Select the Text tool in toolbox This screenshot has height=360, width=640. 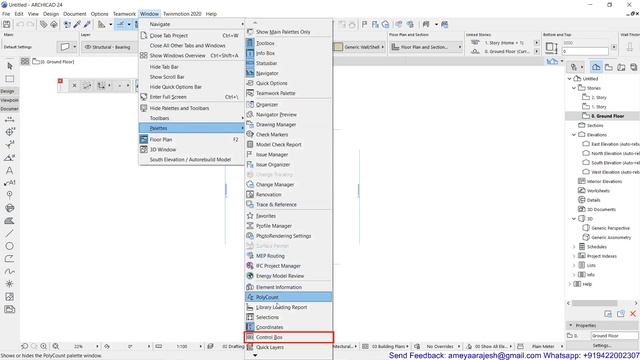click(9, 170)
